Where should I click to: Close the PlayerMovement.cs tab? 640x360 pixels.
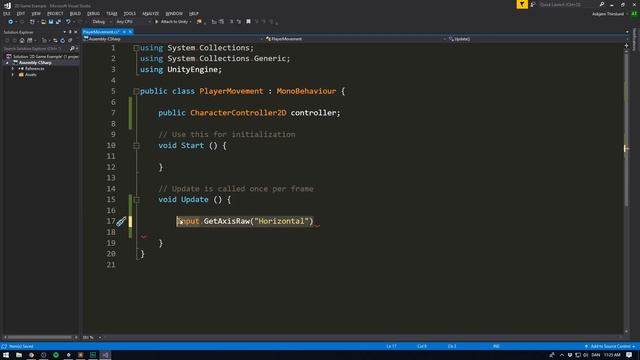tap(131, 32)
